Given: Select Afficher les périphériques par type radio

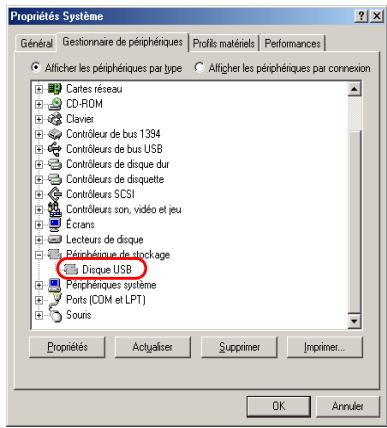Looking at the screenshot, I should click(36, 67).
